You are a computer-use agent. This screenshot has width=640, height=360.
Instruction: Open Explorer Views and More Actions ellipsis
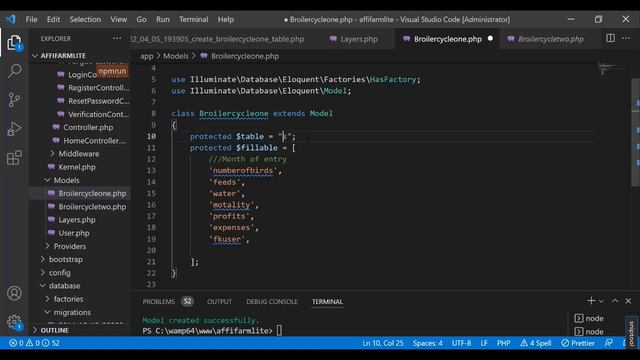pyautogui.click(x=117, y=38)
